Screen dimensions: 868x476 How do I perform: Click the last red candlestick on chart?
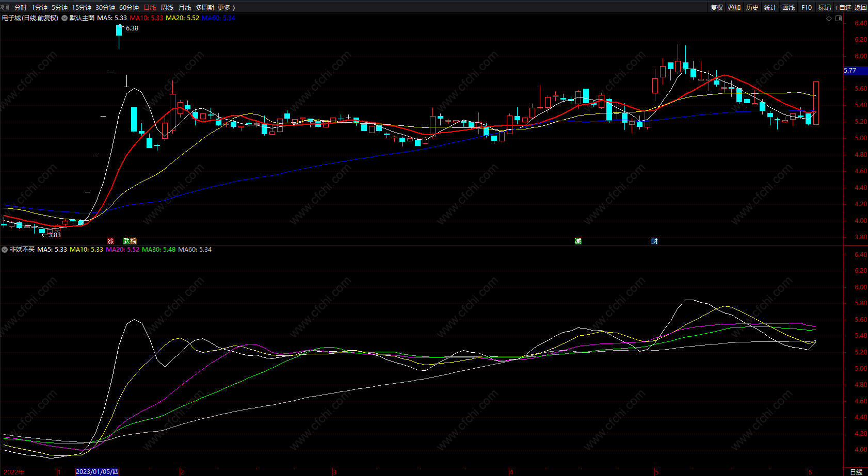816,103
